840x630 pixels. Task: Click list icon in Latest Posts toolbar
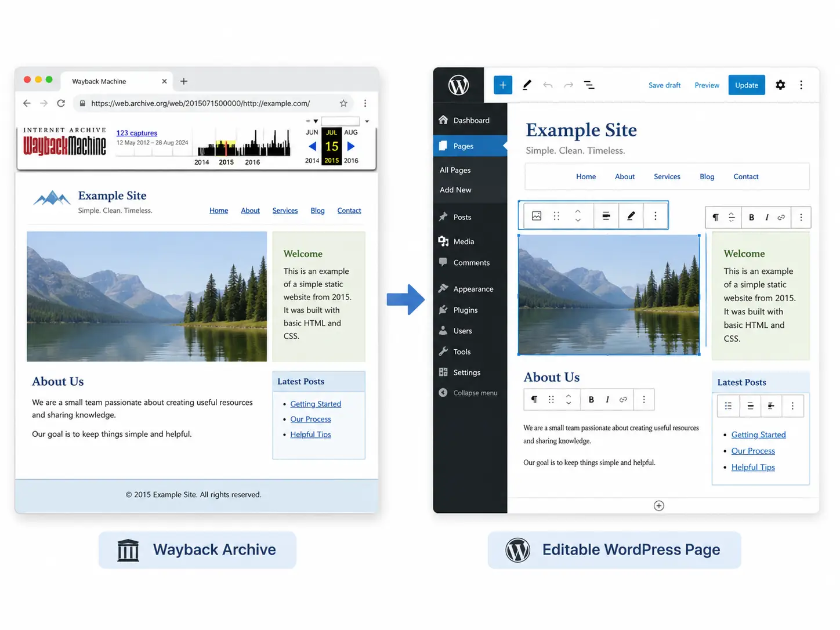pyautogui.click(x=728, y=406)
